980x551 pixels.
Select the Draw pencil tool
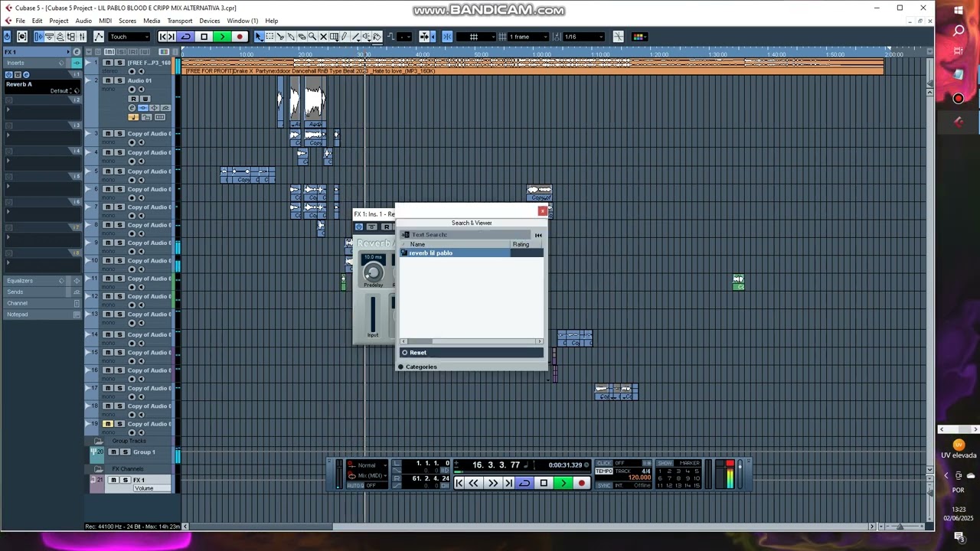pyautogui.click(x=344, y=36)
